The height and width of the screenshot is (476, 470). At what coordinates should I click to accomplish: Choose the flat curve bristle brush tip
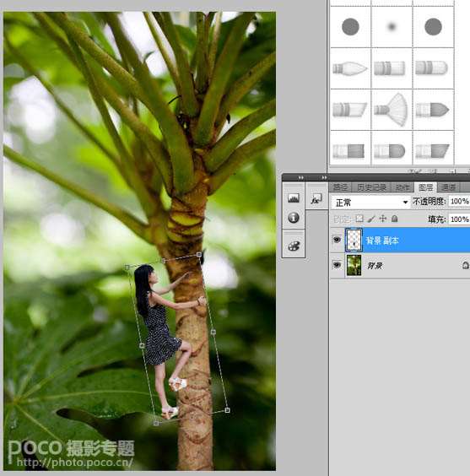(x=390, y=151)
